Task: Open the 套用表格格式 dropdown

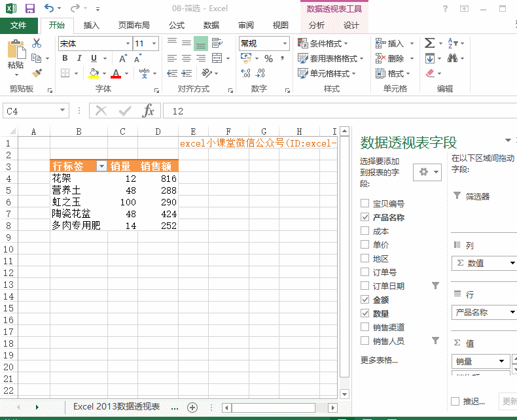Action: (330, 58)
